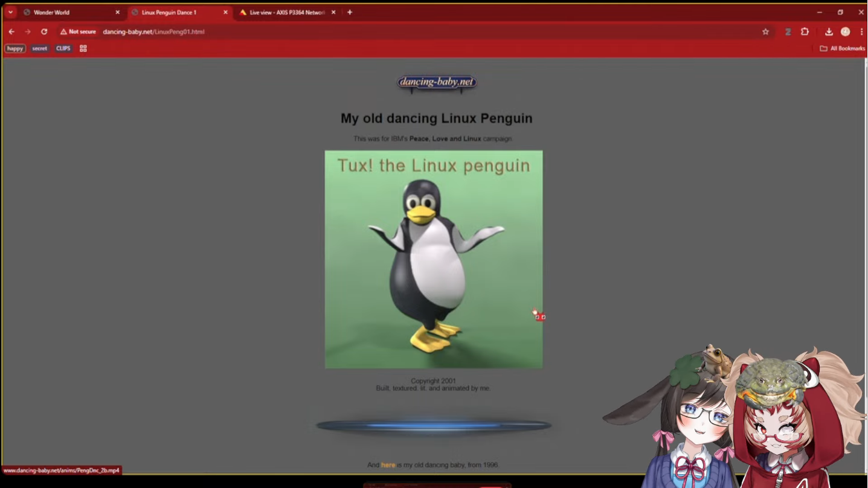Click the Chrome profile avatar
868x488 pixels.
(x=845, y=31)
